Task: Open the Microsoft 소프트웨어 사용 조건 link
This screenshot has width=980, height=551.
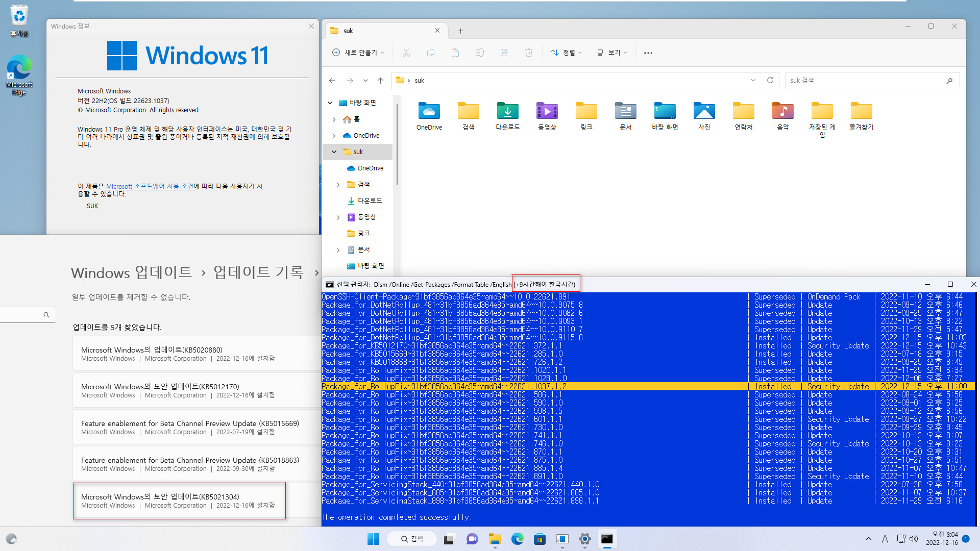Action: (x=150, y=186)
